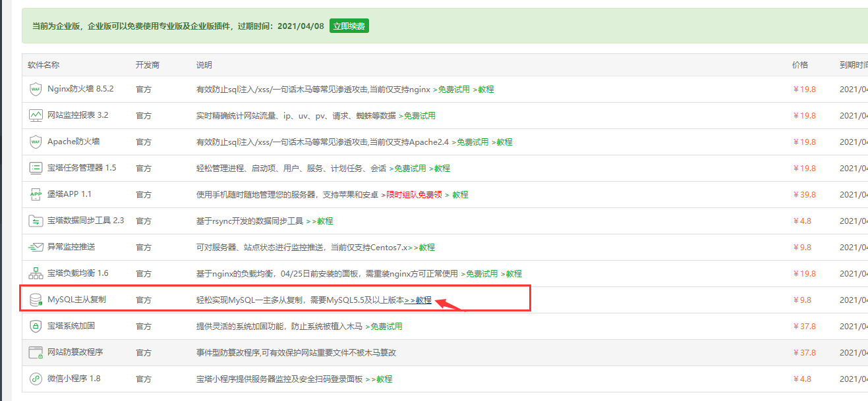Screen dimensions: 868x401
Task: Open 教程 link for 堡塔APP
Action: [457, 194]
